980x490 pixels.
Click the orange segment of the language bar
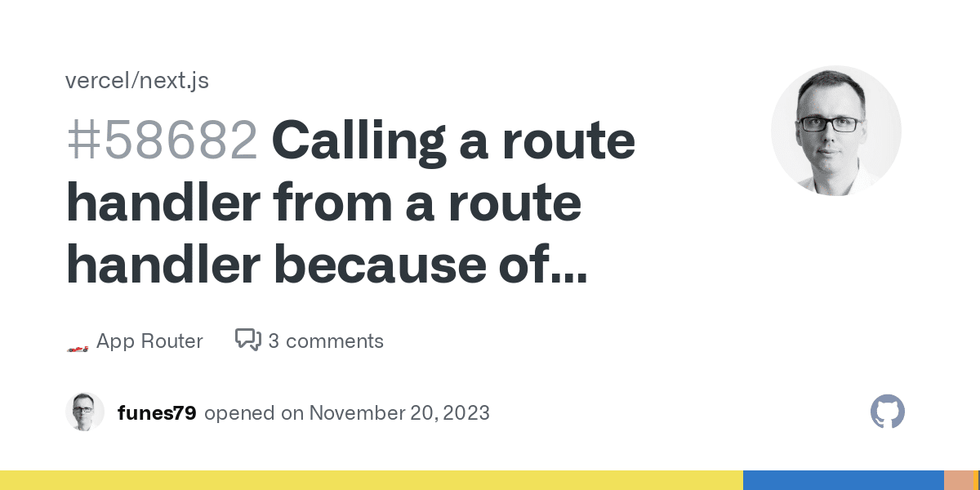tap(960, 480)
